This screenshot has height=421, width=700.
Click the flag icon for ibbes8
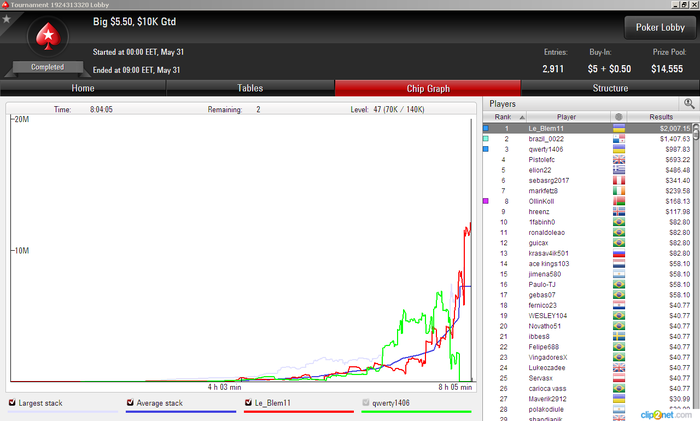pos(619,337)
